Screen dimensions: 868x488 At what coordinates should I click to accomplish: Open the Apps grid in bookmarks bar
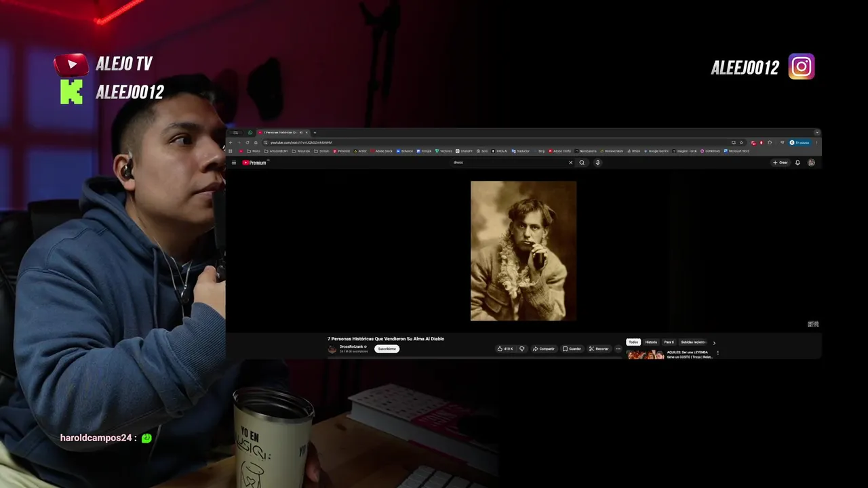coord(231,151)
